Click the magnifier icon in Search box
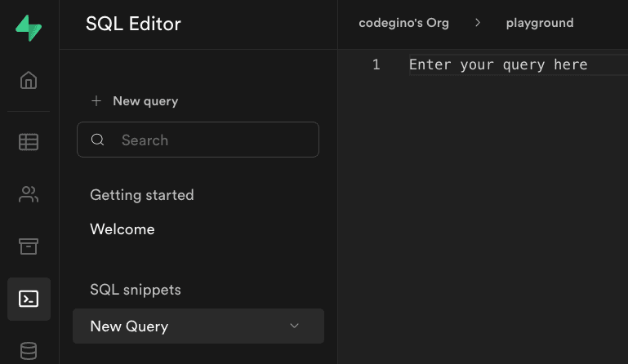628x364 pixels. (98, 140)
